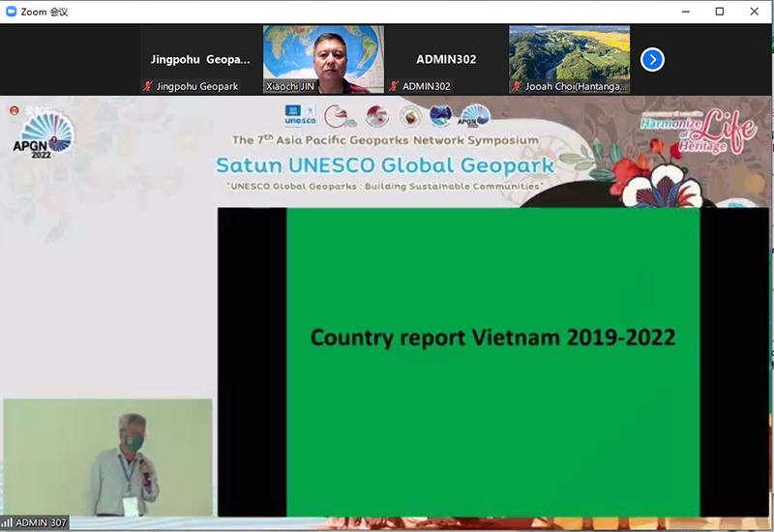Click the speaker video in bottom-left corner

point(106,457)
